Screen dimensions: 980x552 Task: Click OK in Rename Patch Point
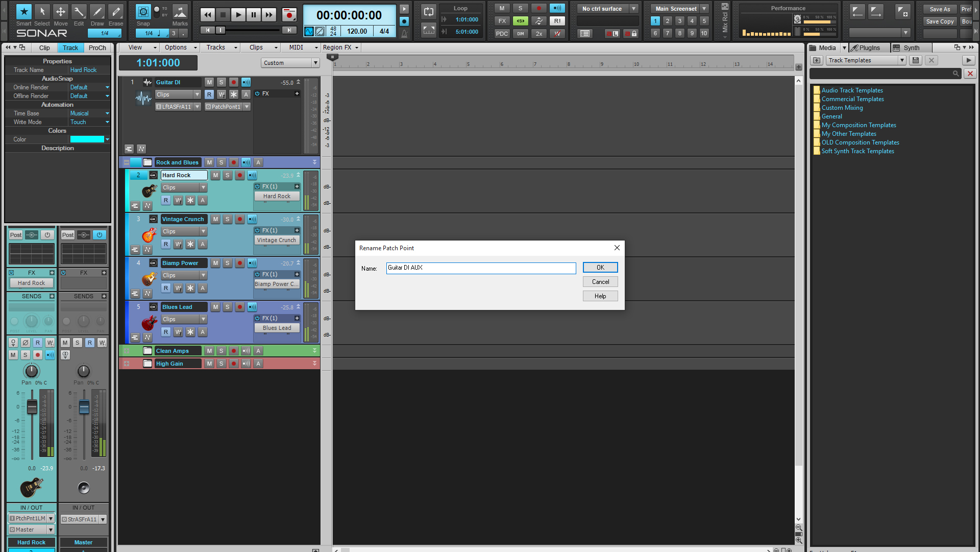[x=600, y=268]
